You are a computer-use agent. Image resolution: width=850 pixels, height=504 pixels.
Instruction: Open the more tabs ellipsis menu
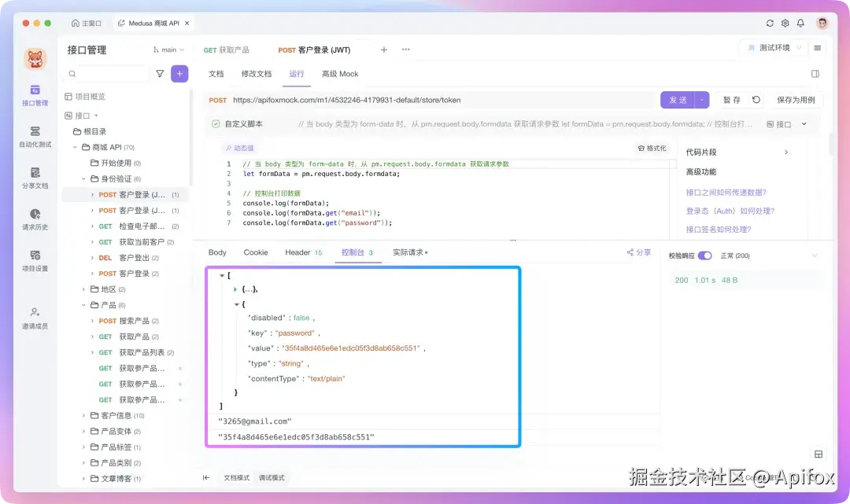[x=405, y=50]
